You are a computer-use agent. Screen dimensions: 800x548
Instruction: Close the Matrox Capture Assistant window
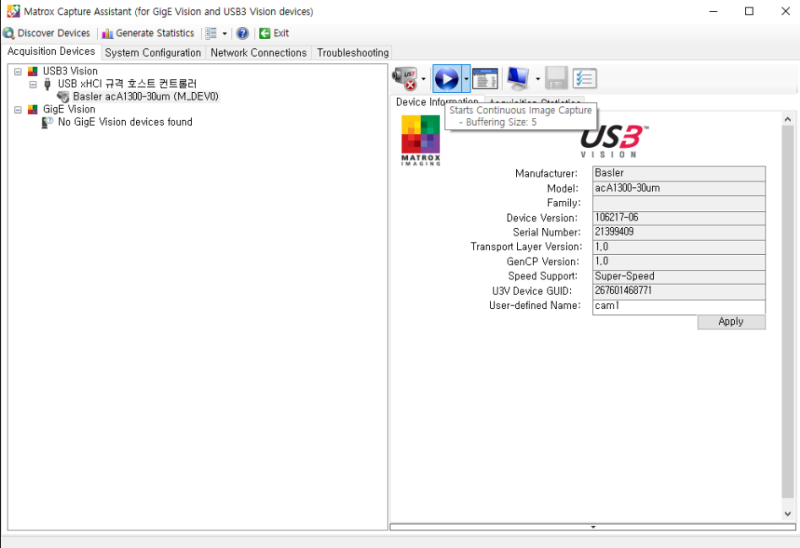point(786,11)
